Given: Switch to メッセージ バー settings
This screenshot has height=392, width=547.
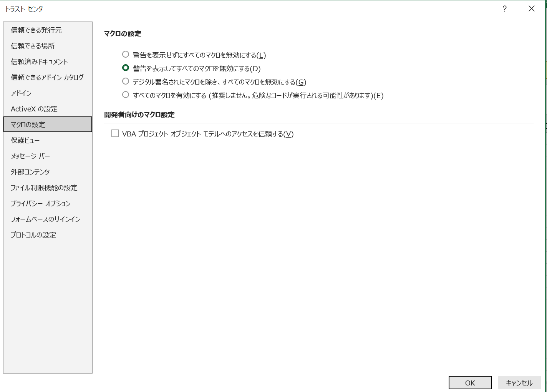Looking at the screenshot, I should click(30, 156).
